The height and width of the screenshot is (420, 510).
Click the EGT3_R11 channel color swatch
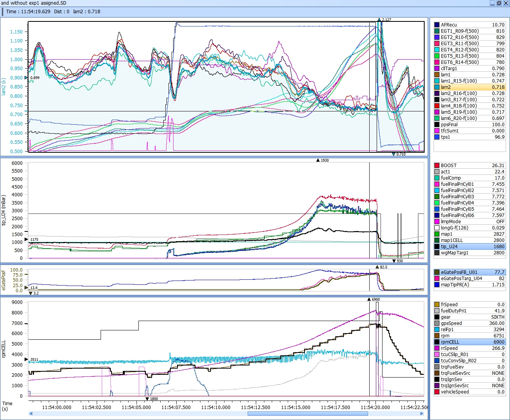click(437, 44)
